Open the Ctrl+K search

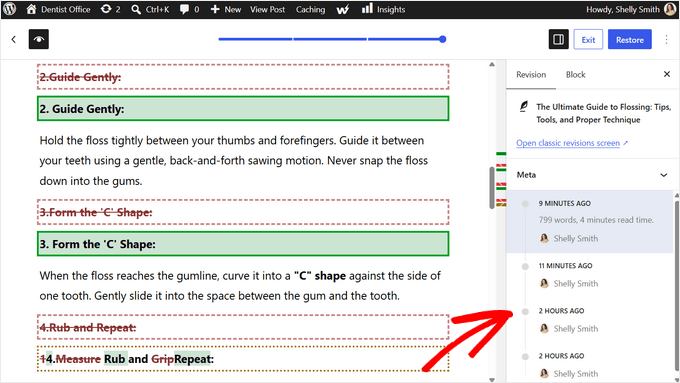[x=150, y=9]
